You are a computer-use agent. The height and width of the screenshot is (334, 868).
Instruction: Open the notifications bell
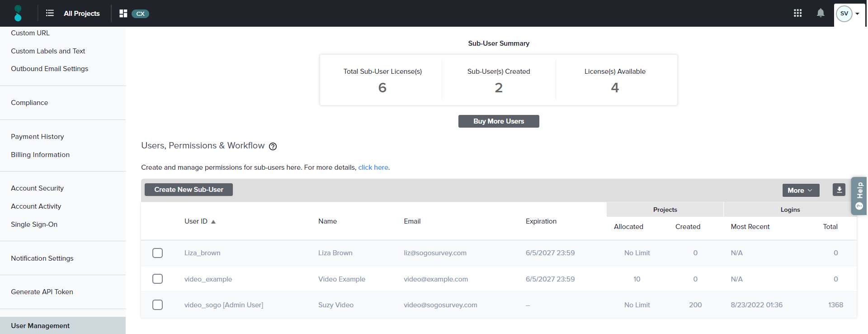coord(821,13)
